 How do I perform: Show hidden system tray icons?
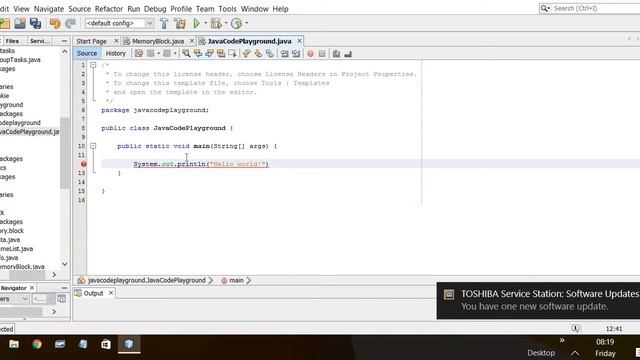click(575, 353)
